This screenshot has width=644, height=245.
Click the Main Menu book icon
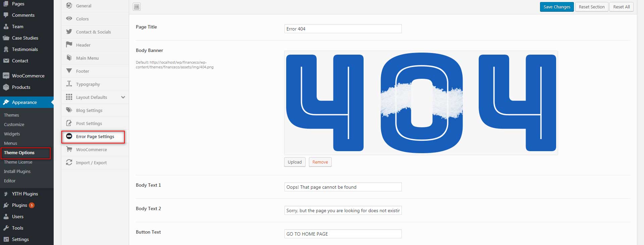[x=69, y=58]
